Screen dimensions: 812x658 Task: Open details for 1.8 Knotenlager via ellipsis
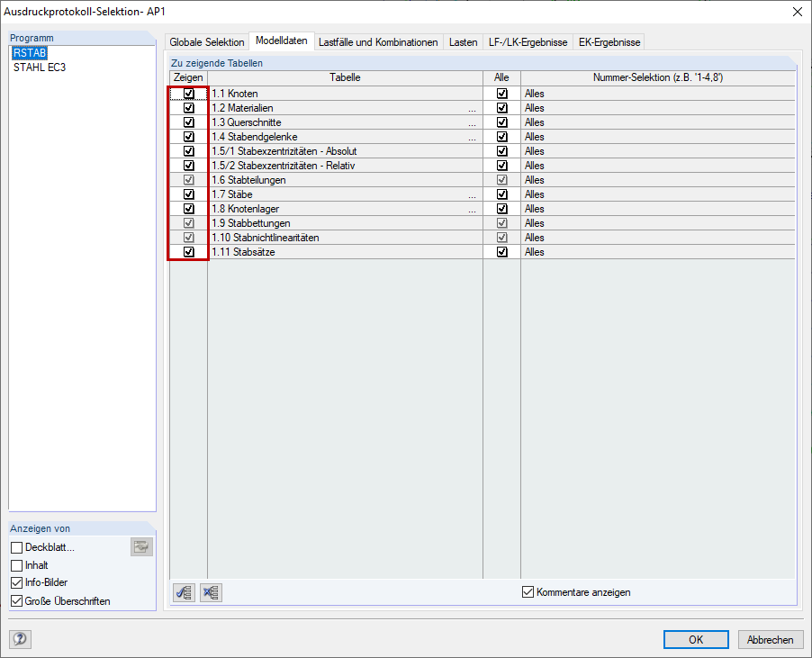point(474,208)
